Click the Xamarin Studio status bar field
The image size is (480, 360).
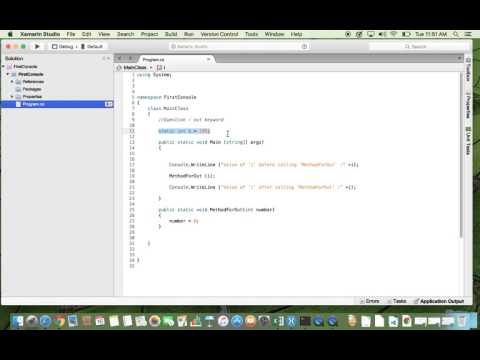point(240,46)
